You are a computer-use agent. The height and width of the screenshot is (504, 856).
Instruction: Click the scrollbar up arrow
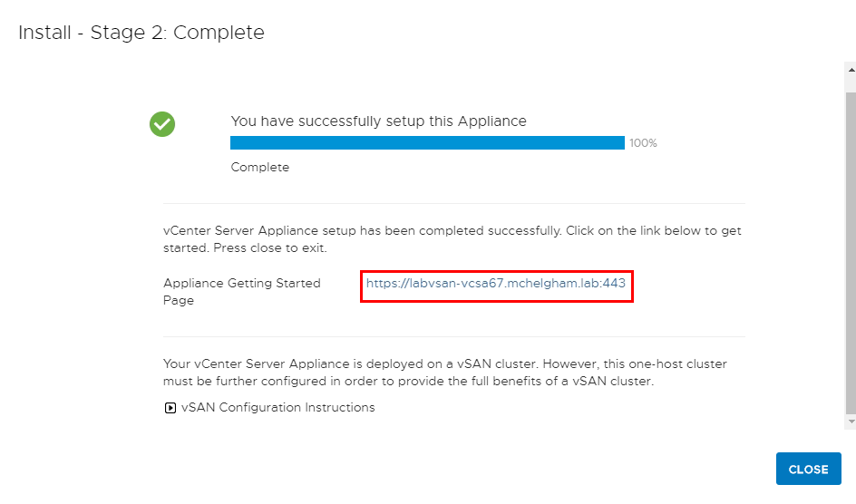pyautogui.click(x=851, y=70)
